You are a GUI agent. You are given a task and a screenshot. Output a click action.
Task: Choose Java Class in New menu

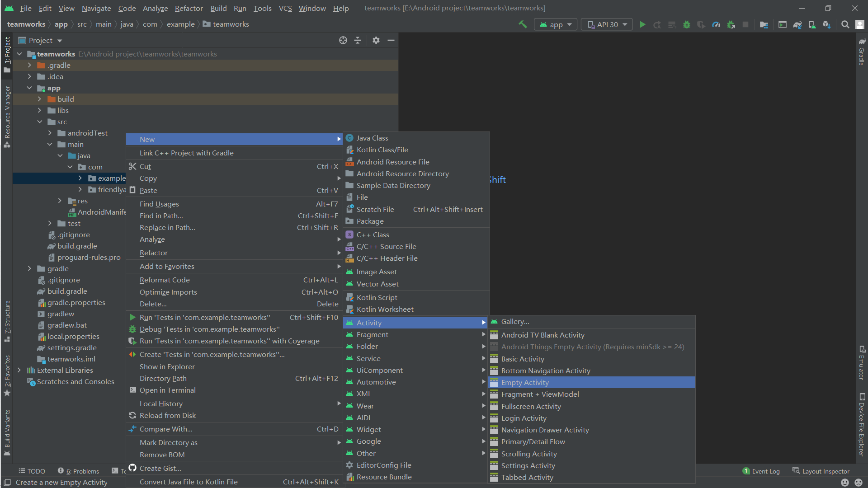(x=372, y=138)
